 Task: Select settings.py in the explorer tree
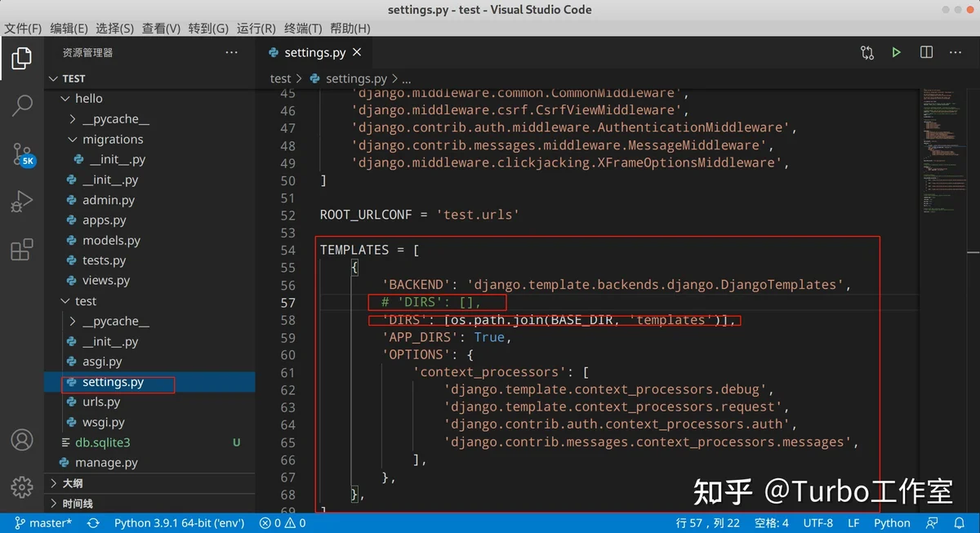click(x=149, y=382)
